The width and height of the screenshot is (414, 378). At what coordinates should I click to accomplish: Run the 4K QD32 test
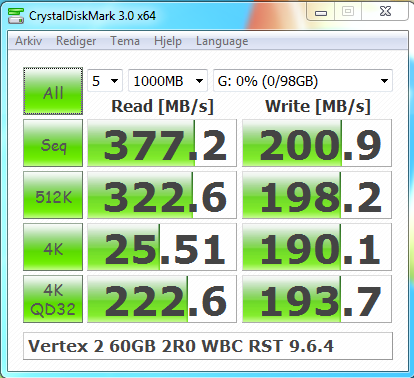(53, 299)
